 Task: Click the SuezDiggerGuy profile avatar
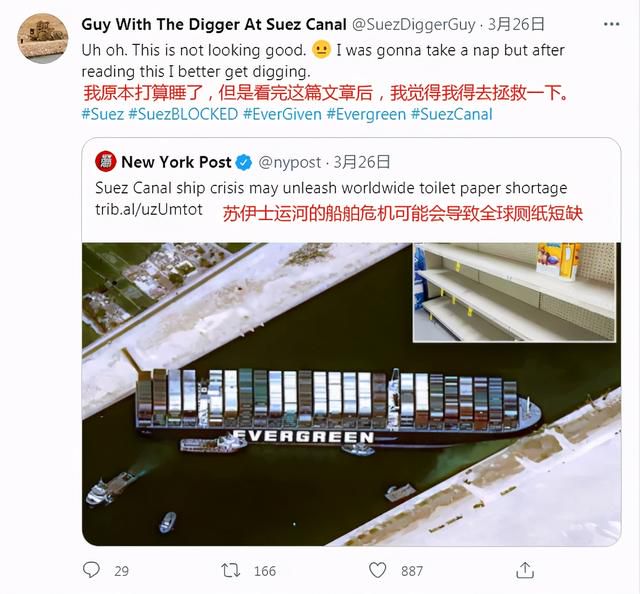coord(42,38)
